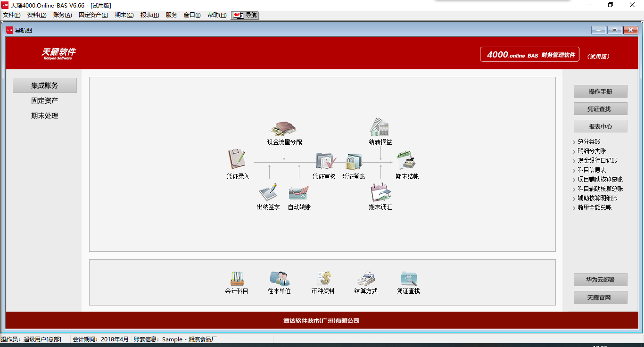Image resolution: width=644 pixels, height=347 pixels.
Task: Open the 凭证审核 voucher review icon
Action: pyautogui.click(x=326, y=161)
